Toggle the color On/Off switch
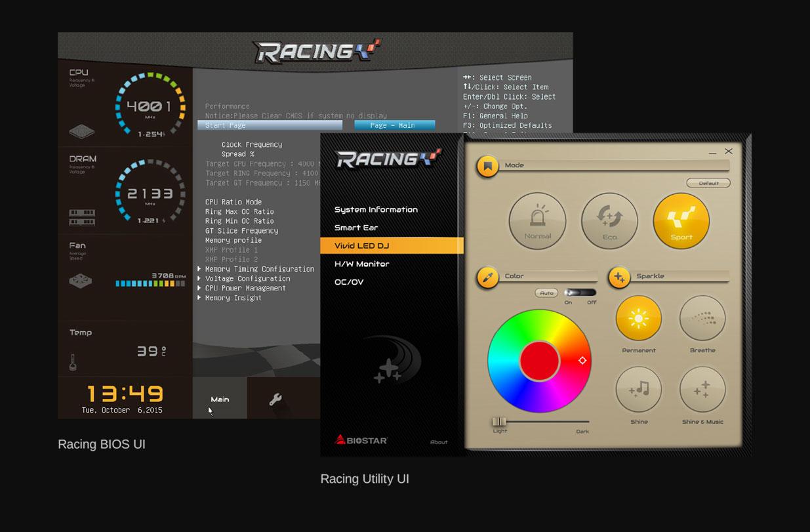Viewport: 810px width, 532px height. pos(580,293)
